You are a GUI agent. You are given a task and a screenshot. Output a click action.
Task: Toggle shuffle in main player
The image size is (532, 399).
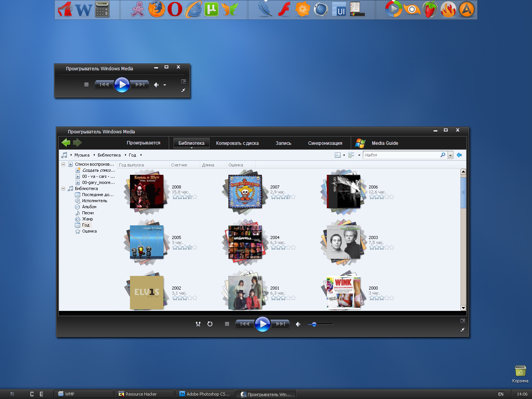click(198, 324)
